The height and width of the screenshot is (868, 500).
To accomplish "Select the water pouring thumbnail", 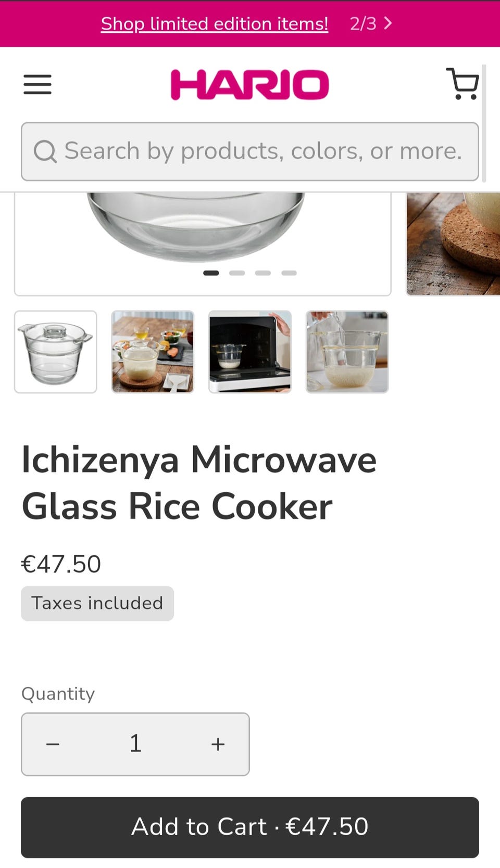I will click(347, 352).
